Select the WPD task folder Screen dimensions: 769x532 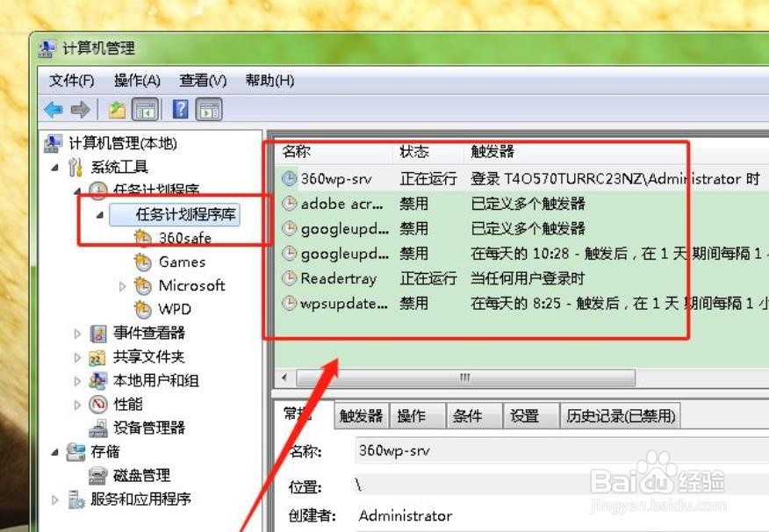point(176,309)
